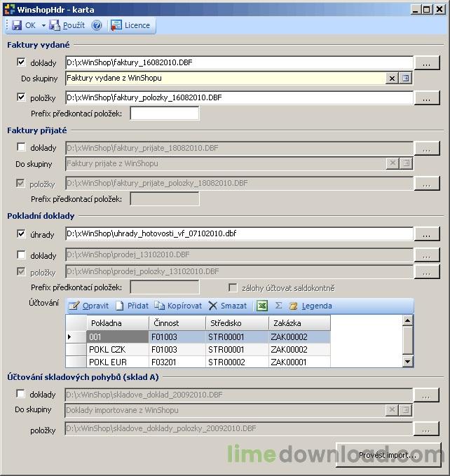Click Smazat delete icon
Viewport: 450px width, 476px height.
tap(212, 306)
